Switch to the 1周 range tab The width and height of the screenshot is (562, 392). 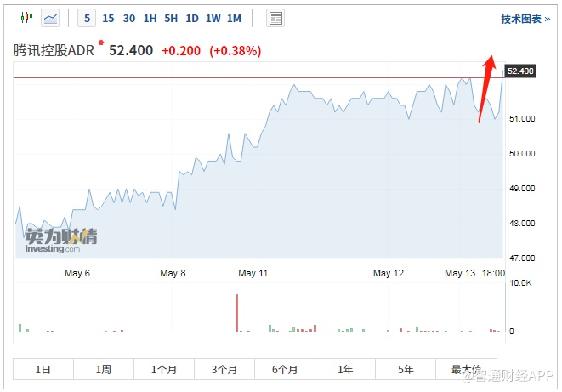[104, 369]
